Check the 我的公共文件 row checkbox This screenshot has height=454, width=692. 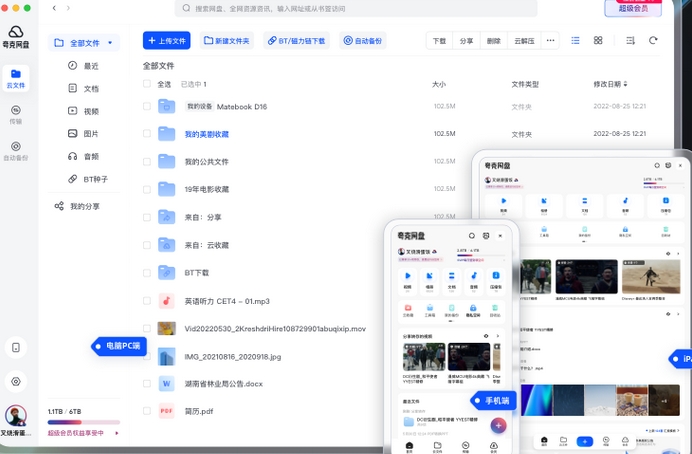click(147, 161)
